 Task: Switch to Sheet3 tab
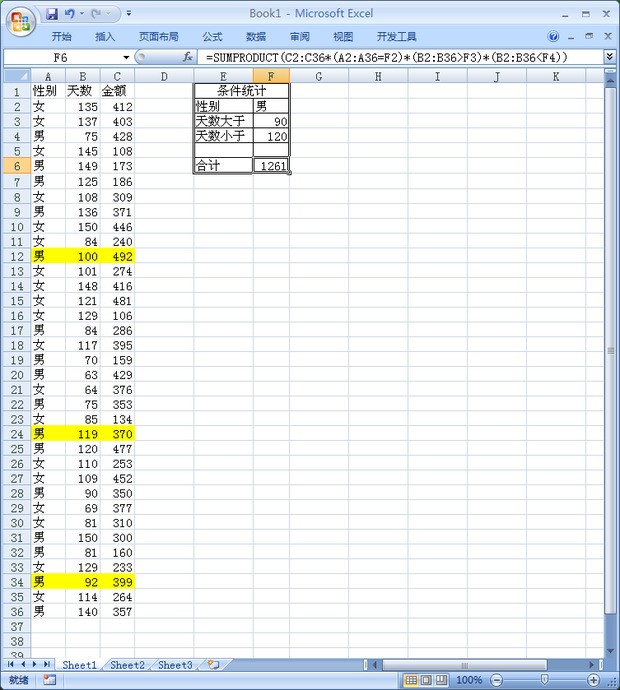(175, 664)
